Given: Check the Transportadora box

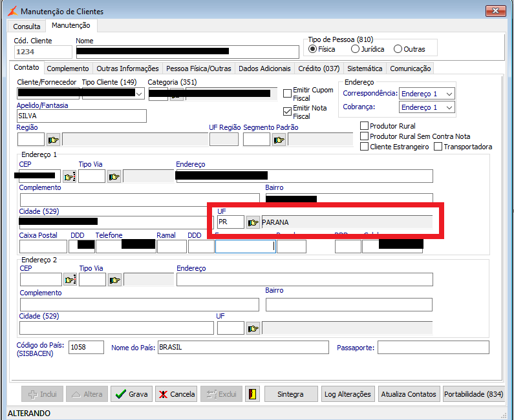Looking at the screenshot, I should (438, 147).
